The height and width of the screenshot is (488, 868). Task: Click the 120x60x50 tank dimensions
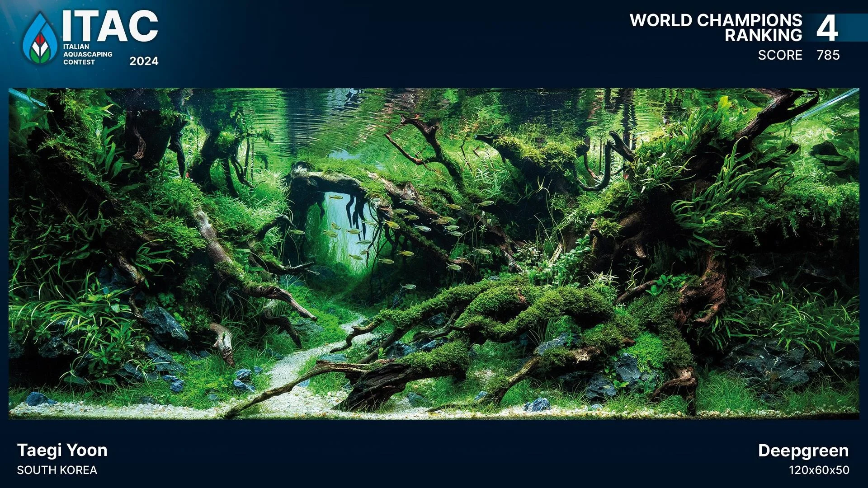tap(819, 470)
